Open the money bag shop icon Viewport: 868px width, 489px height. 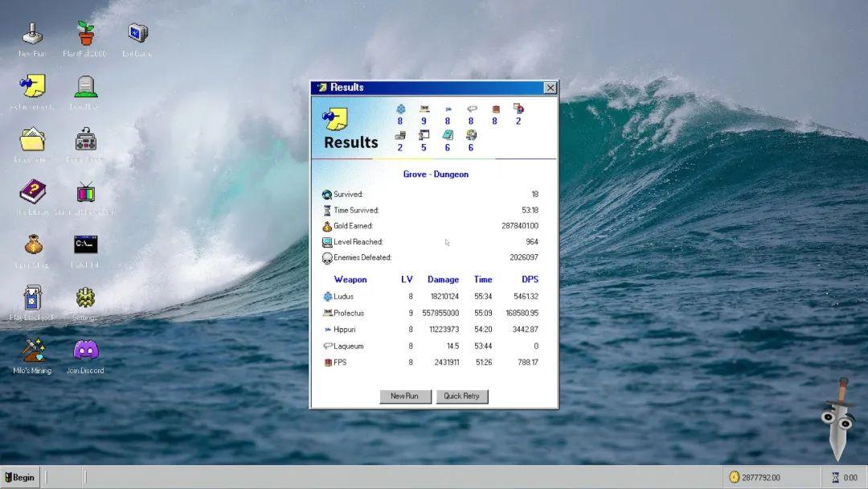[32, 246]
